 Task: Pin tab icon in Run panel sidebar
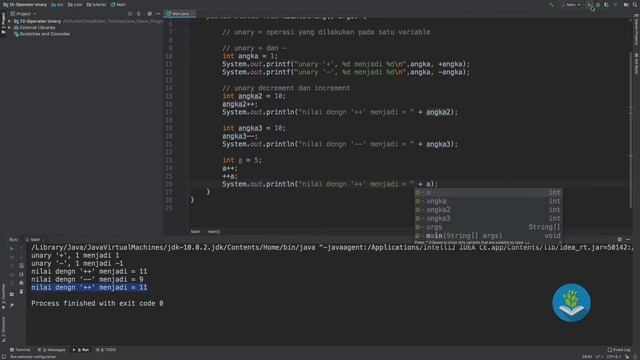12,305
